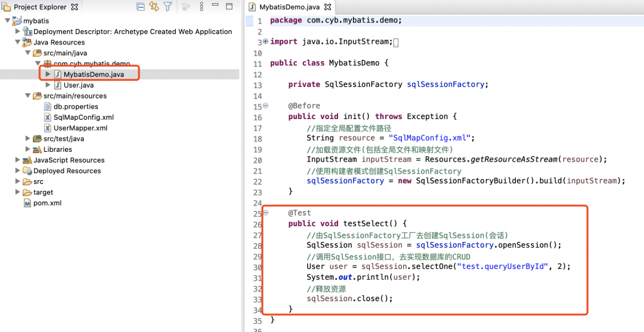This screenshot has width=644, height=332.
Task: Select pom.xml in the tree
Action: point(47,203)
